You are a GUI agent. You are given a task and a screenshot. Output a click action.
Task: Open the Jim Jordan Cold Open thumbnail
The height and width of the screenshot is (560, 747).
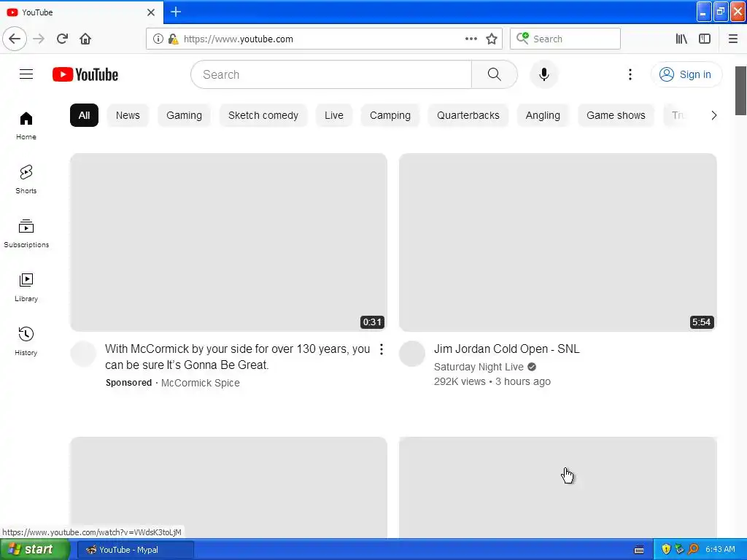pos(558,242)
